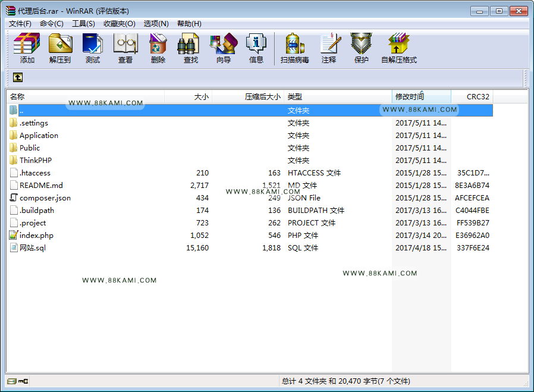
Task: Click the window resize grip corner
Action: tap(526, 384)
